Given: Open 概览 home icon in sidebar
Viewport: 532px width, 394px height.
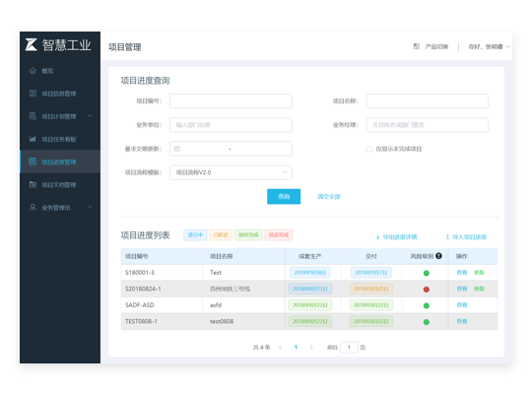Looking at the screenshot, I should point(33,71).
